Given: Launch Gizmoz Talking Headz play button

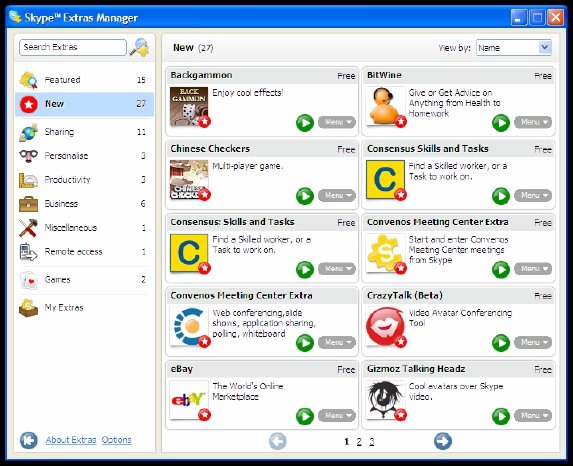Looking at the screenshot, I should pyautogui.click(x=501, y=417).
